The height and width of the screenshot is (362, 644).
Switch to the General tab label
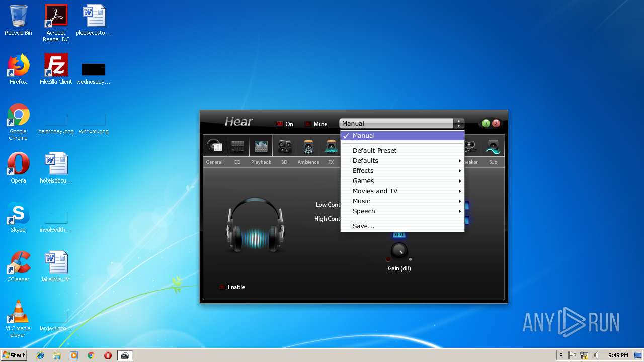[214, 162]
